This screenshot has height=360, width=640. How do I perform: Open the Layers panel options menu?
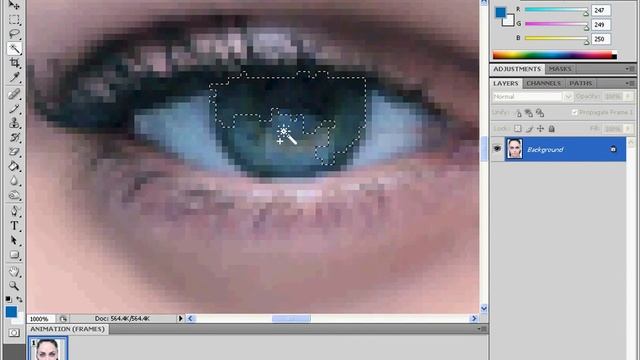pyautogui.click(x=630, y=83)
